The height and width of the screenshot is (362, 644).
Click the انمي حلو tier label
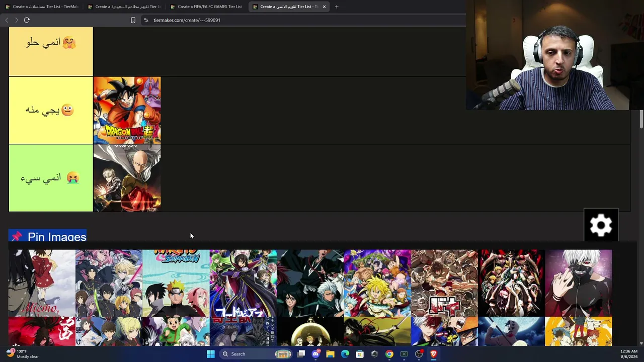click(x=51, y=51)
